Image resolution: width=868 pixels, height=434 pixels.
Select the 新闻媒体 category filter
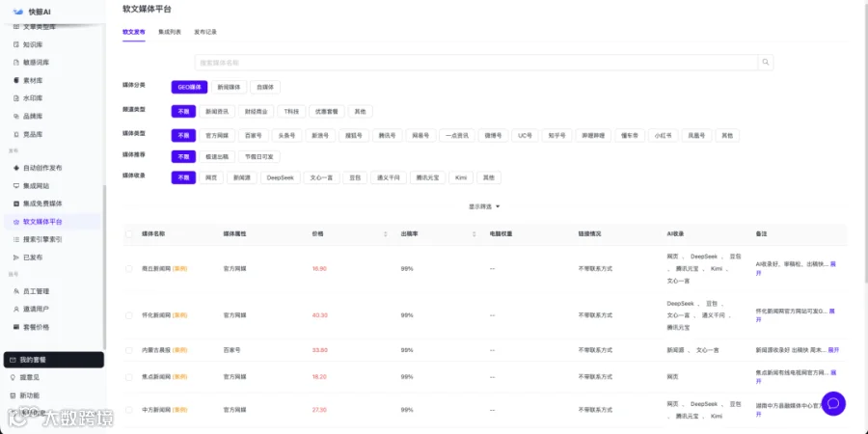[230, 87]
